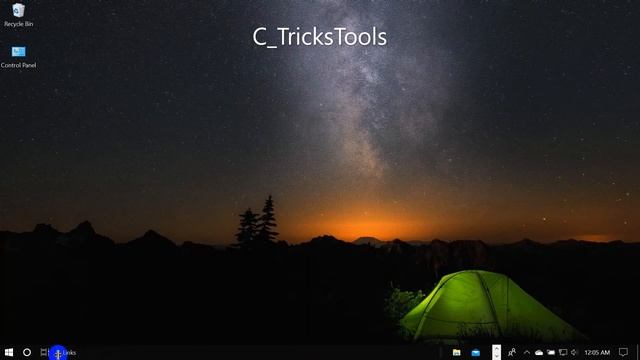Launch the Mail app from the taskbar
This screenshot has height=360, width=640.
point(476,353)
